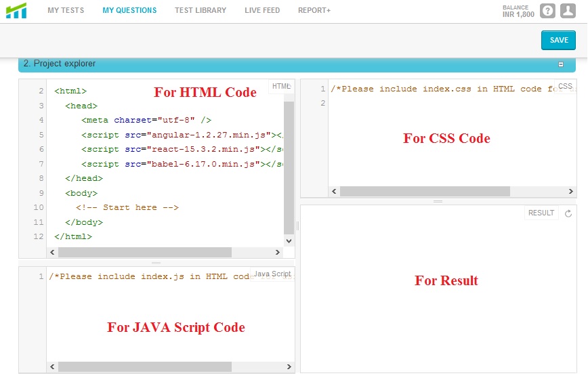Open the LIVE FEED tab
The height and width of the screenshot is (382, 588).
pos(262,10)
